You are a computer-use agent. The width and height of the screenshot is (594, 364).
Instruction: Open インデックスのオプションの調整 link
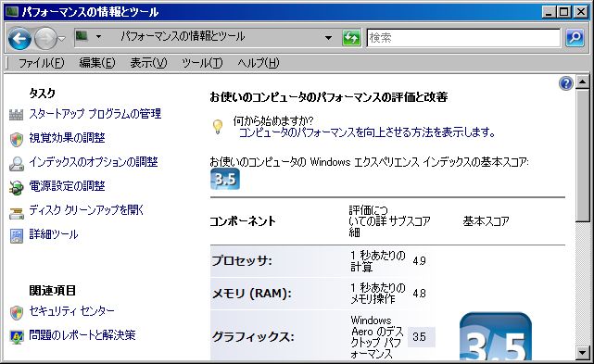(94, 162)
